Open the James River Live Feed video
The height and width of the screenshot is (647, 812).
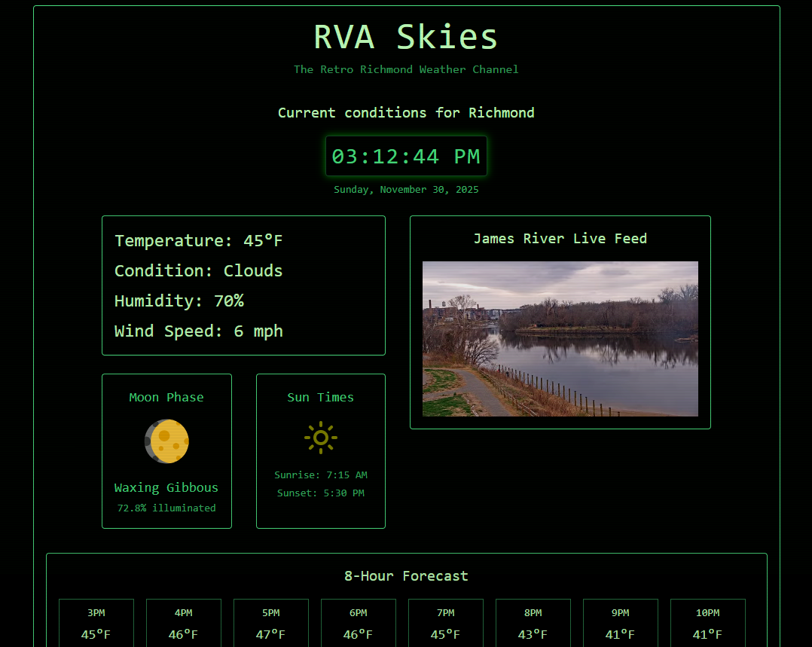pos(560,338)
